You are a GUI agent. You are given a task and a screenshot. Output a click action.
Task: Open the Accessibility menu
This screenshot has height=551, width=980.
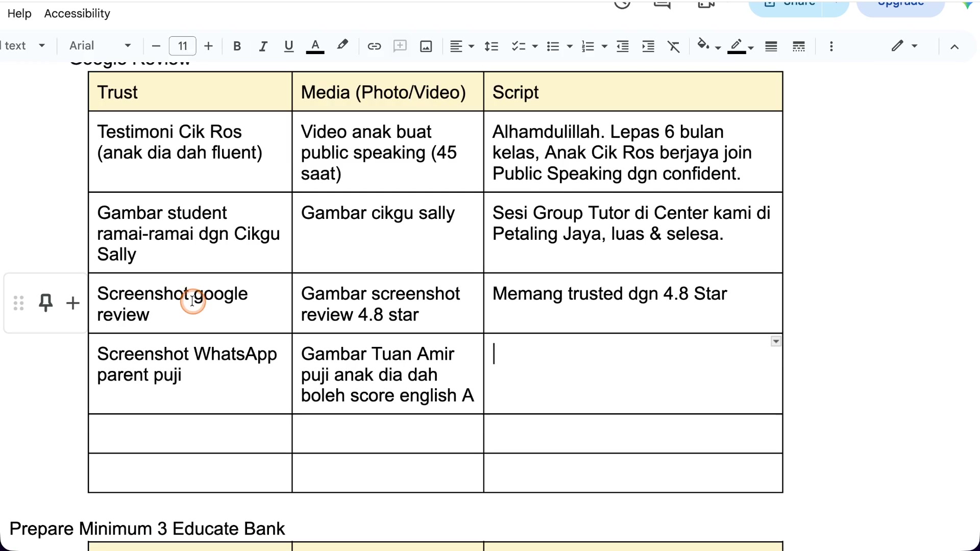[x=77, y=14]
